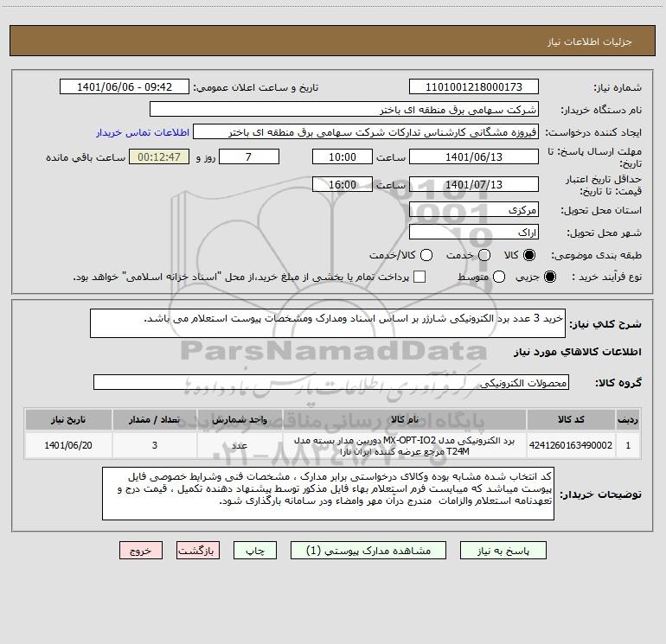Click the بازگشت back button

coord(198,551)
